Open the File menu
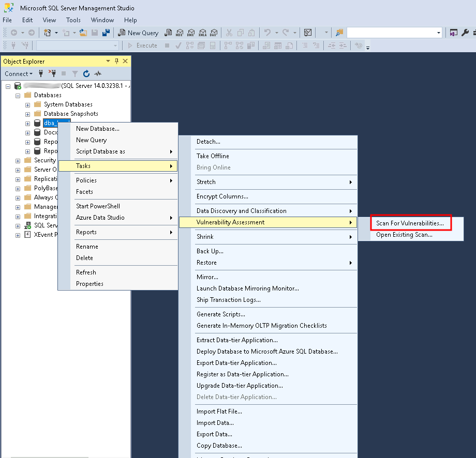 click(x=7, y=20)
